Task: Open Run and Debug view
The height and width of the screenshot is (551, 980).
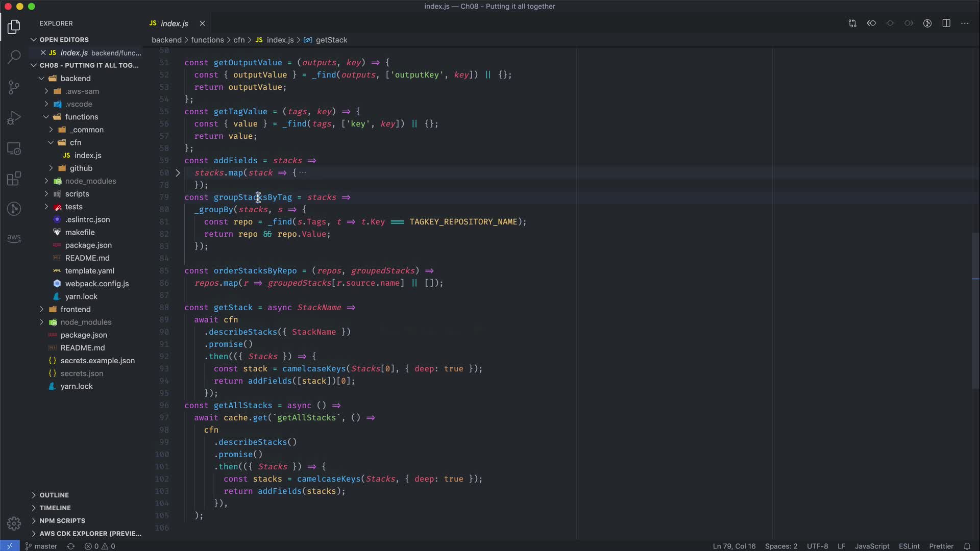Action: point(14,118)
